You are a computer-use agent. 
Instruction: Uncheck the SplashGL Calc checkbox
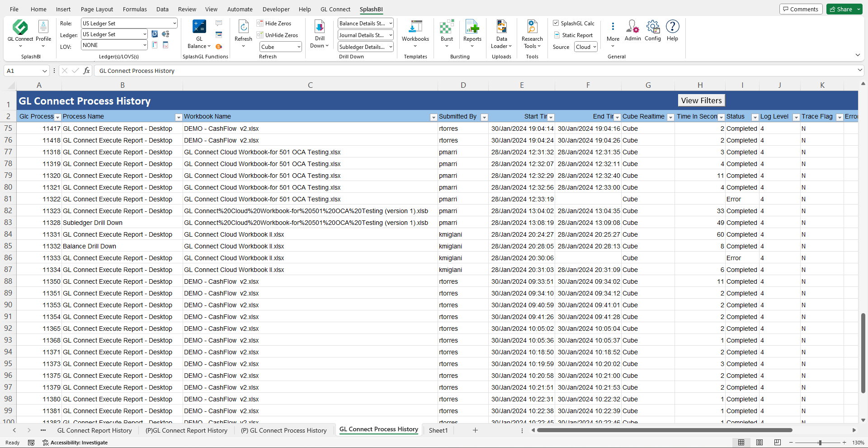tap(556, 23)
